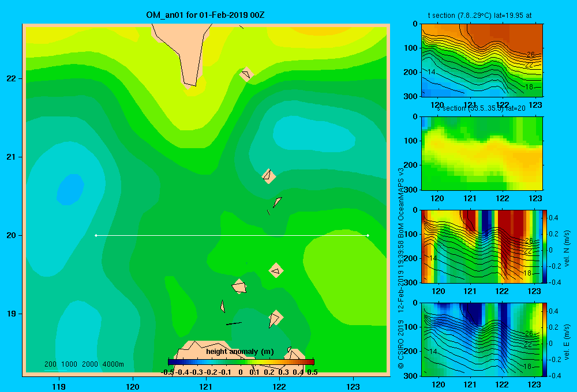Click the latitude 21 label on main map axis
This screenshot has width=577, height=392.
12,157
